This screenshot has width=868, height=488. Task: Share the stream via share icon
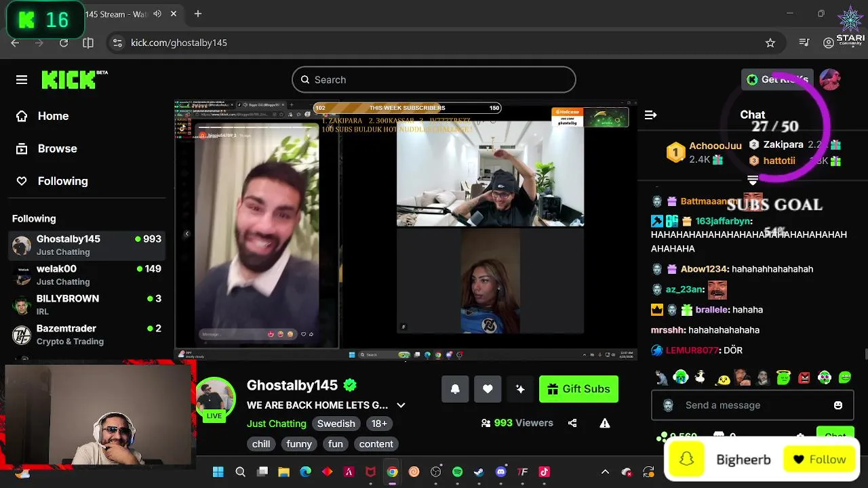(572, 423)
